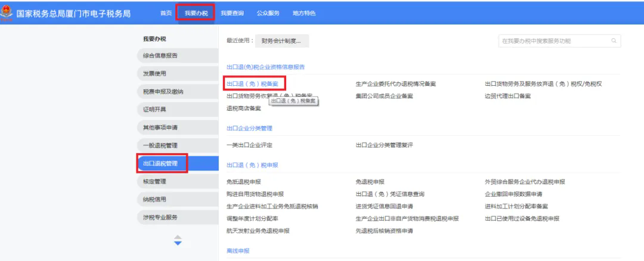Select 发票使用 sidebar item
The width and height of the screenshot is (644, 261).
click(178, 74)
